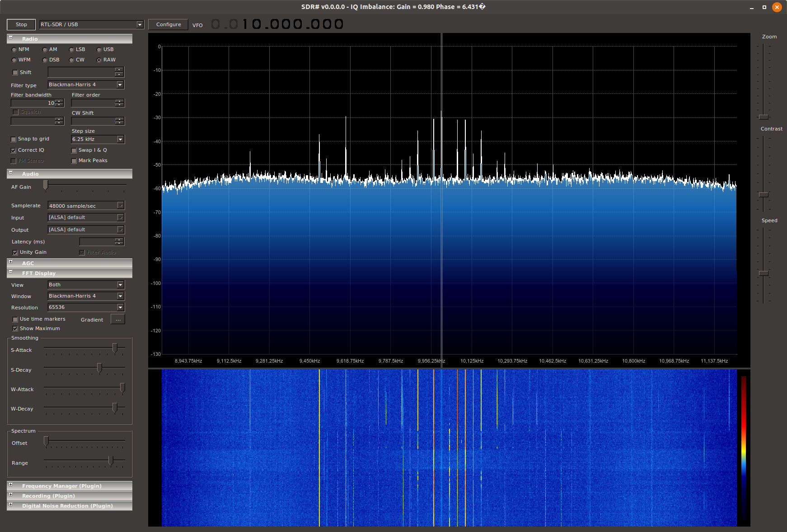The width and height of the screenshot is (787, 532).
Task: Enable Swap I & Q option
Action: 74,150
